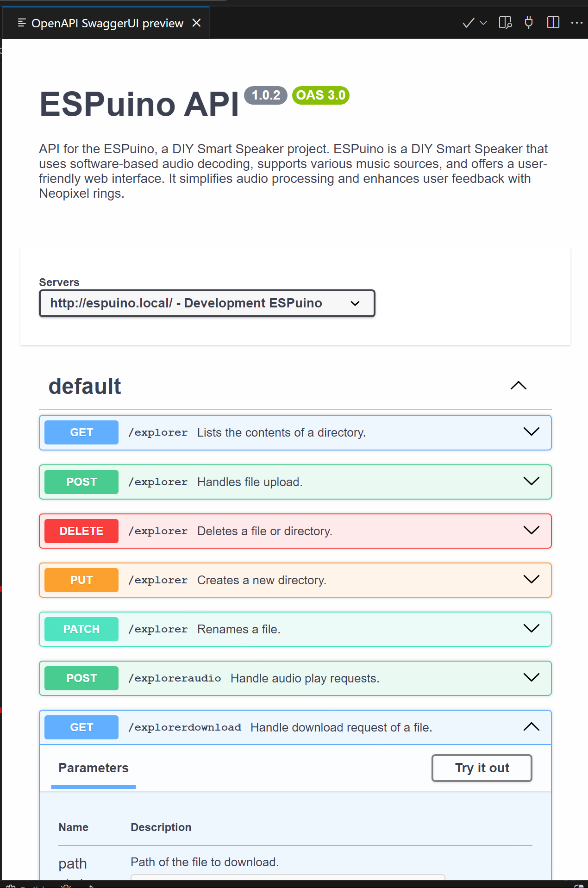Screen dimensions: 588x888
Task: Close the OpenAPI SwaggerUI preview tab
Action: [x=197, y=23]
